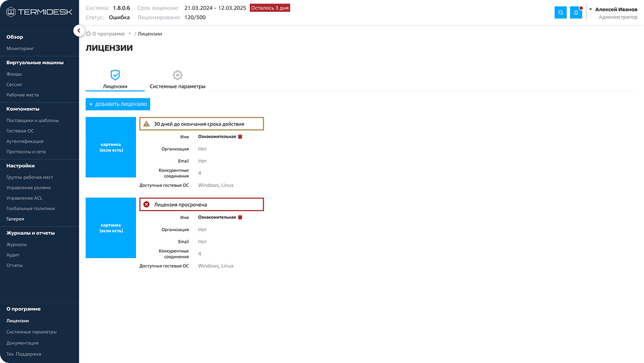Open Управление ACL in the sidebar
The image size is (644, 363).
(24, 198)
